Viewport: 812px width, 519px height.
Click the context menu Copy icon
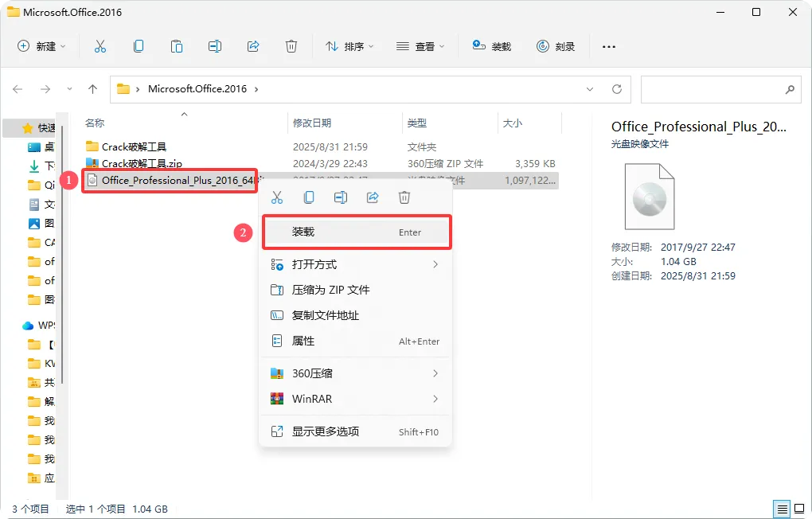tap(309, 197)
